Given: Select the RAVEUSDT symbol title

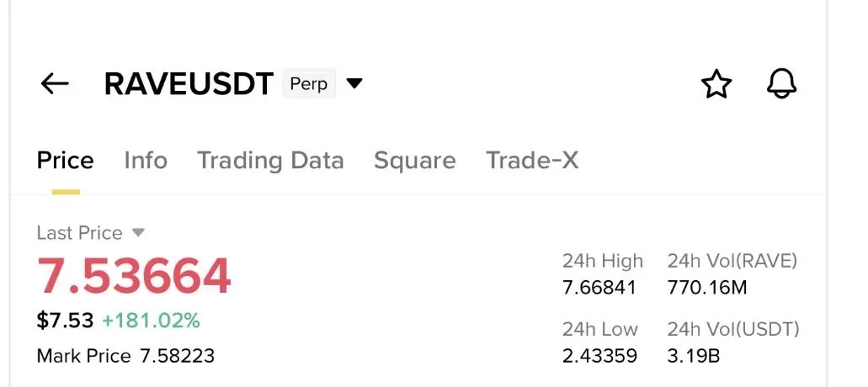Looking at the screenshot, I should click(x=189, y=84).
